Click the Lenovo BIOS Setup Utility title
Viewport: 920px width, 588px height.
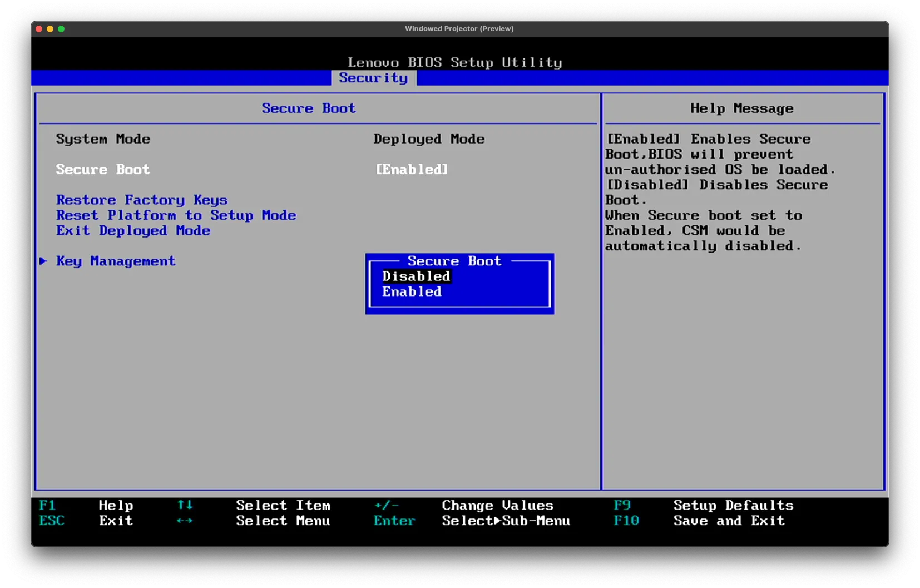(x=454, y=62)
